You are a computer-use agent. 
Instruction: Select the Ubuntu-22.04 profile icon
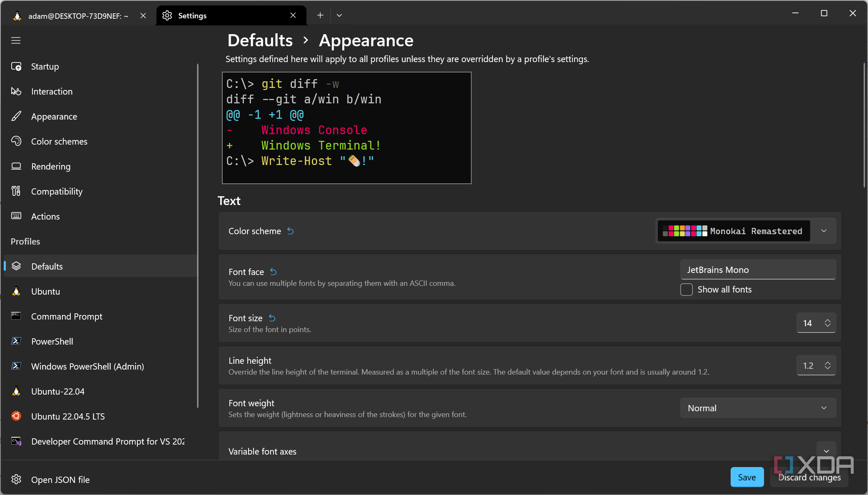[x=16, y=391]
